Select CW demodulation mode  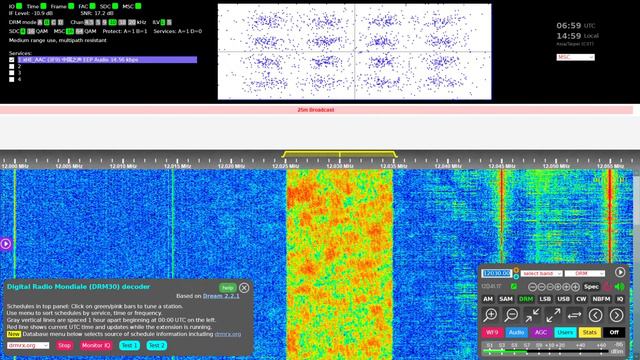[581, 299]
